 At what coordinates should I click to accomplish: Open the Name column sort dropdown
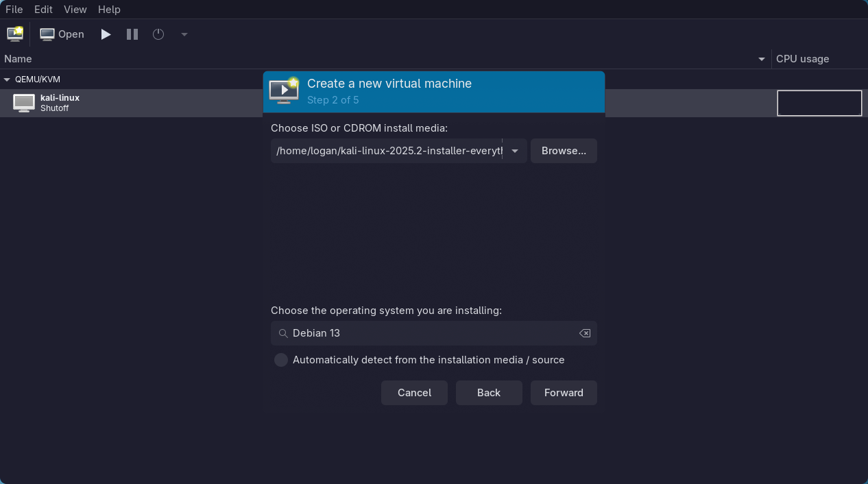click(761, 59)
